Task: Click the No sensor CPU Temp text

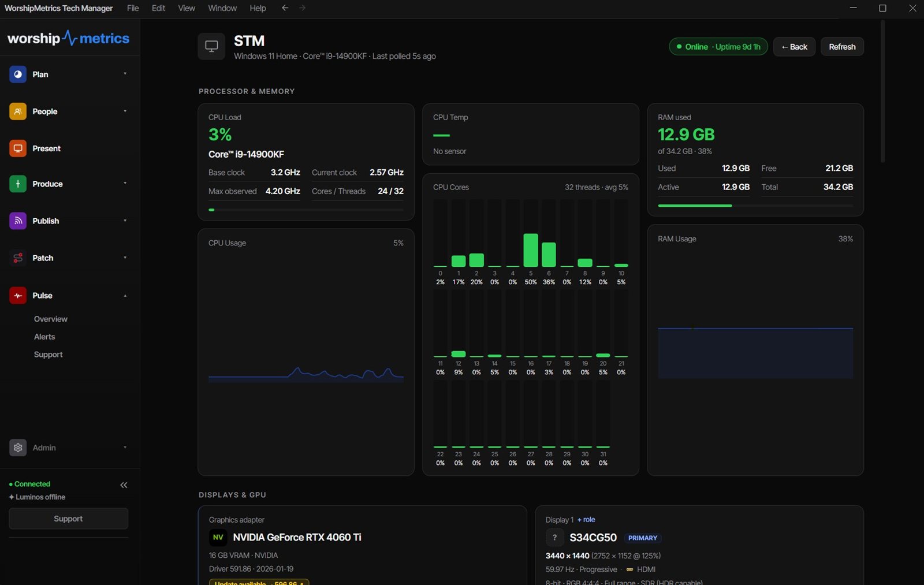Action: click(x=449, y=151)
